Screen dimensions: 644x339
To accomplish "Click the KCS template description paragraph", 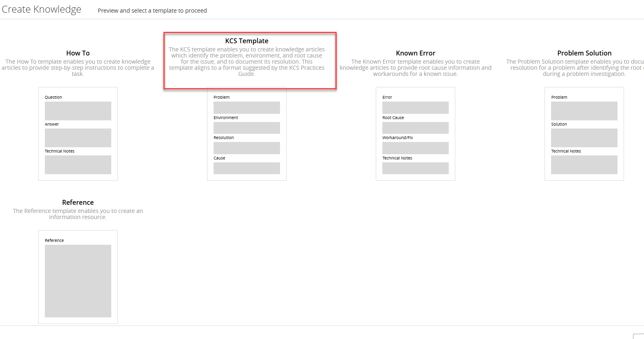I will [x=247, y=62].
